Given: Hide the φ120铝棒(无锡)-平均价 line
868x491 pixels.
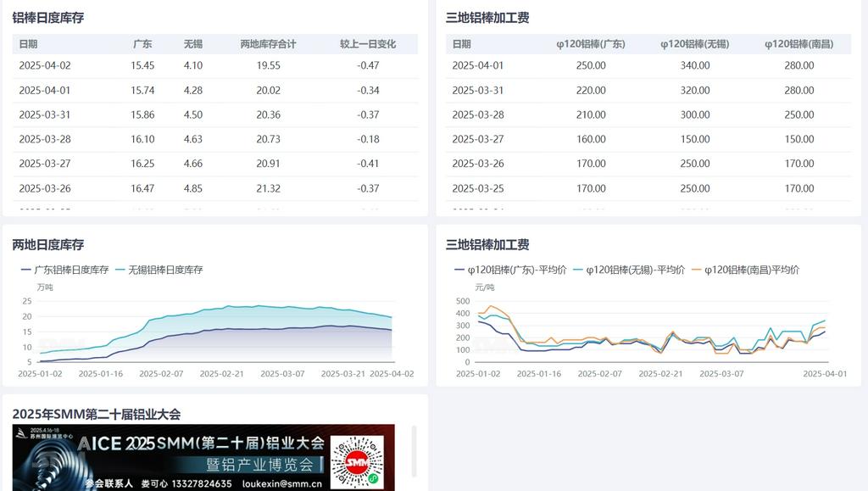Looking at the screenshot, I should click(628, 270).
